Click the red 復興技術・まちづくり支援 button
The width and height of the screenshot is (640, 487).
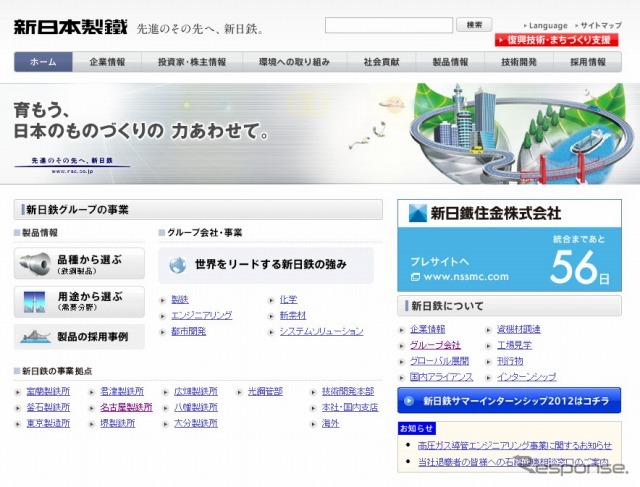point(556,40)
